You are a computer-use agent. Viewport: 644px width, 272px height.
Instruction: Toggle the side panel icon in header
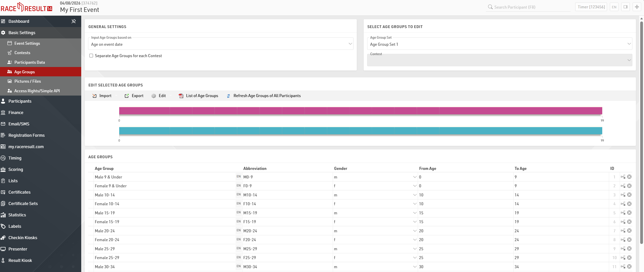[625, 7]
